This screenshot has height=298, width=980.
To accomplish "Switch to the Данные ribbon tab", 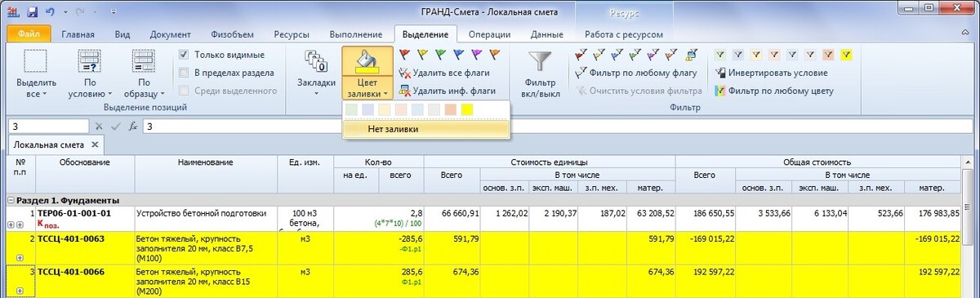I will click(x=546, y=34).
